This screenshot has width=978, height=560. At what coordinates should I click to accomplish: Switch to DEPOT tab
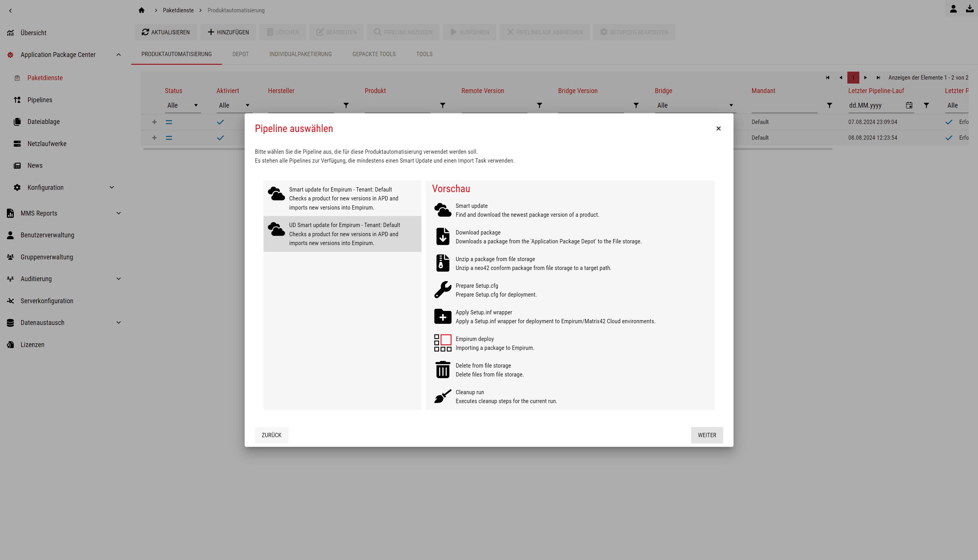[240, 54]
